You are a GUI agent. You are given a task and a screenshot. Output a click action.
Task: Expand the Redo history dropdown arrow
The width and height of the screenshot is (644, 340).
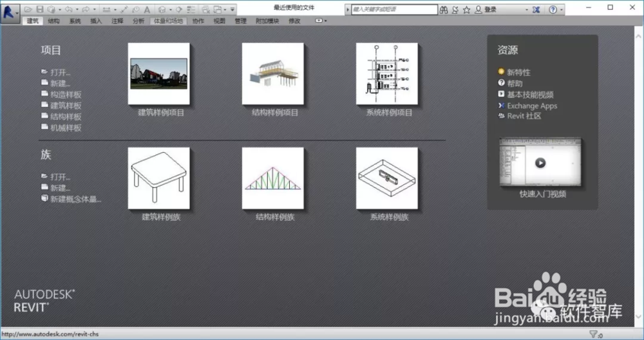(x=94, y=10)
